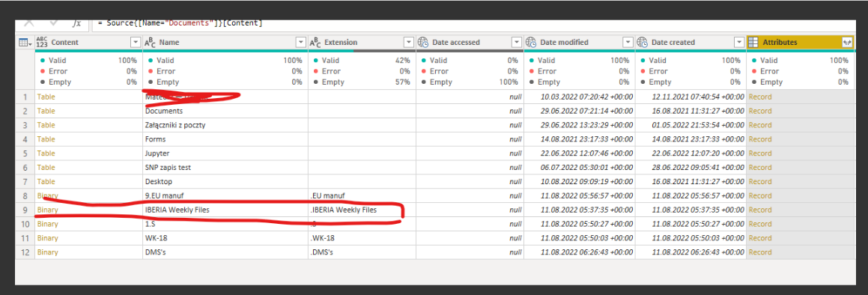Open the Content column filter dropdown
868x295 pixels.
(136, 42)
